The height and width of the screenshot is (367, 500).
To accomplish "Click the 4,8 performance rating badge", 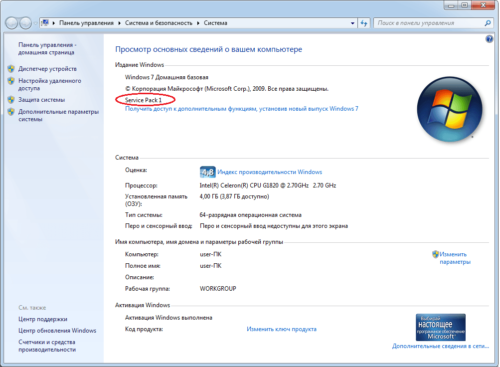I will tap(207, 172).
